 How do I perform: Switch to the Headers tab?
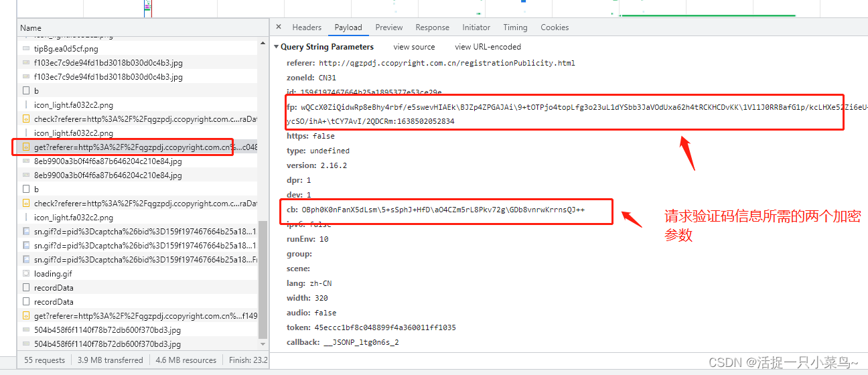click(x=307, y=27)
